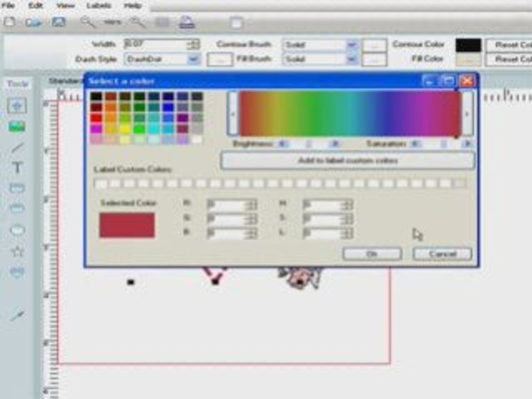Open the Contour Brush dropdown

pyautogui.click(x=351, y=44)
